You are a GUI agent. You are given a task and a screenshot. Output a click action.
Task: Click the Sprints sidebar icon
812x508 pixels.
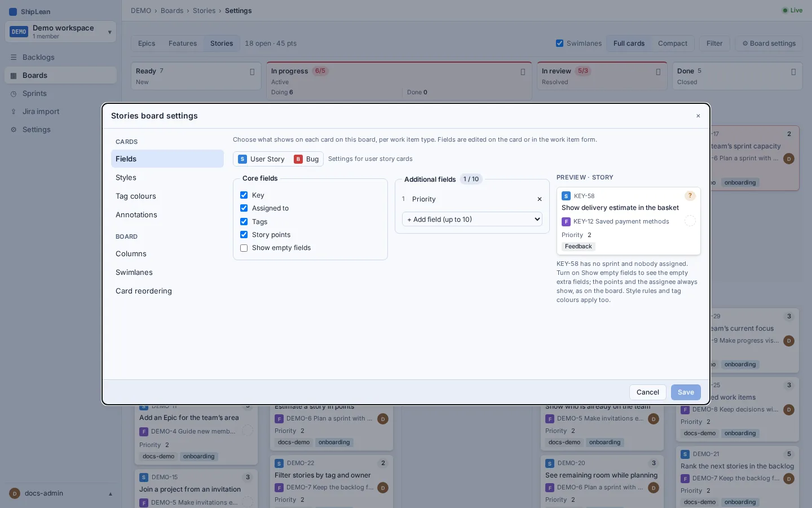click(x=14, y=94)
